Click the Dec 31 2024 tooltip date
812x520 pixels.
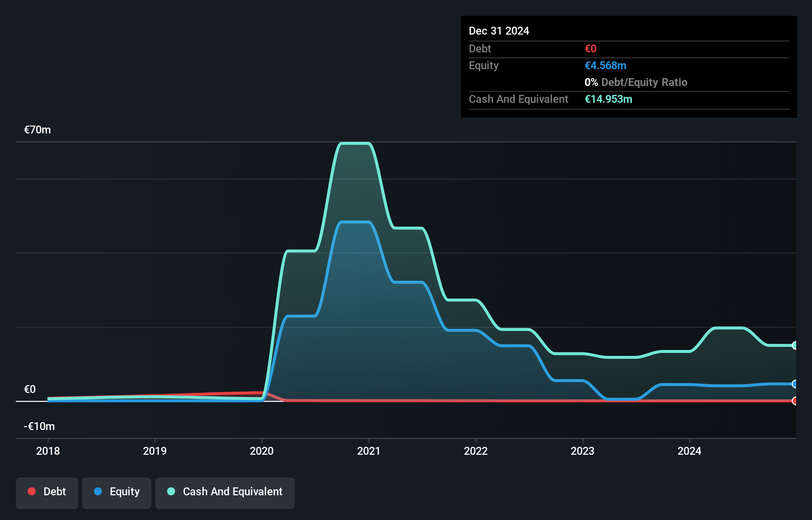[x=499, y=31]
